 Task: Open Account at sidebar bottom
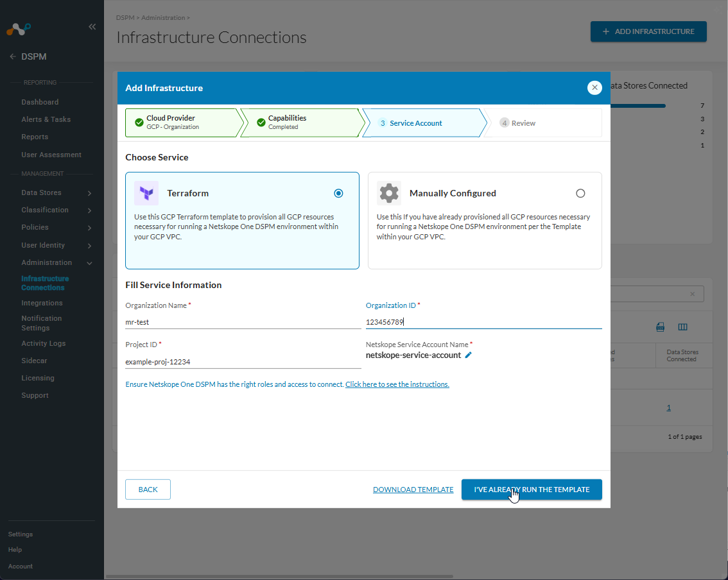pyautogui.click(x=21, y=566)
